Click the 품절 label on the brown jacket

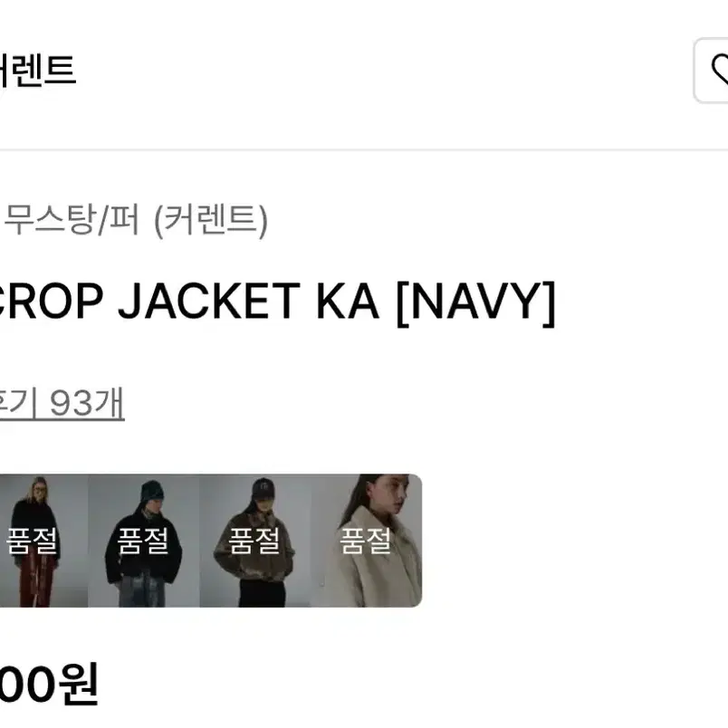(254, 541)
